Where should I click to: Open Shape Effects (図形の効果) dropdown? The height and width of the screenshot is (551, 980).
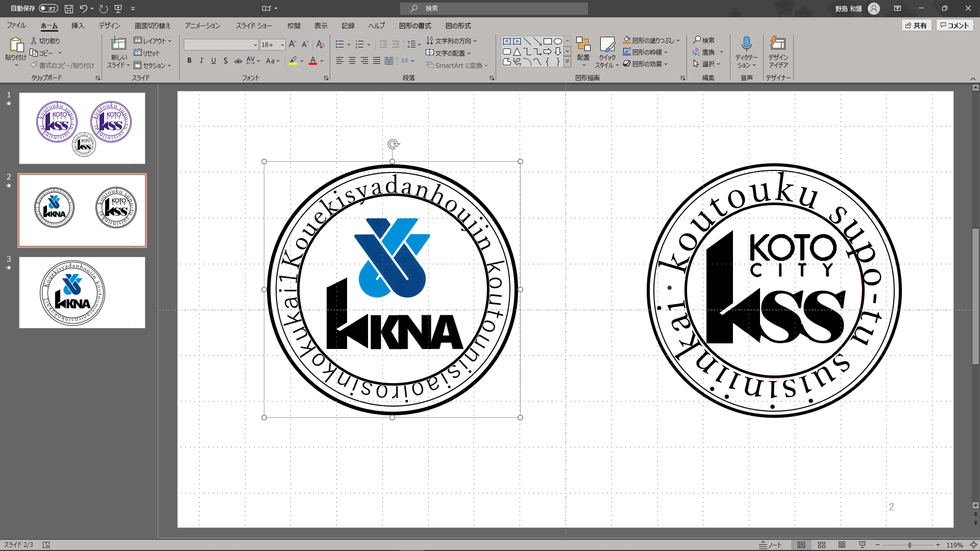point(666,64)
